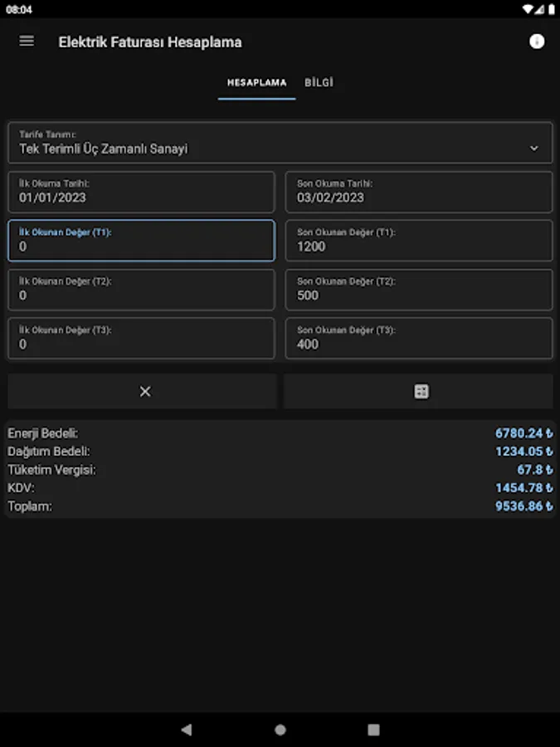560x747 pixels.
Task: Open the hamburger navigation menu
Action: coord(27,41)
